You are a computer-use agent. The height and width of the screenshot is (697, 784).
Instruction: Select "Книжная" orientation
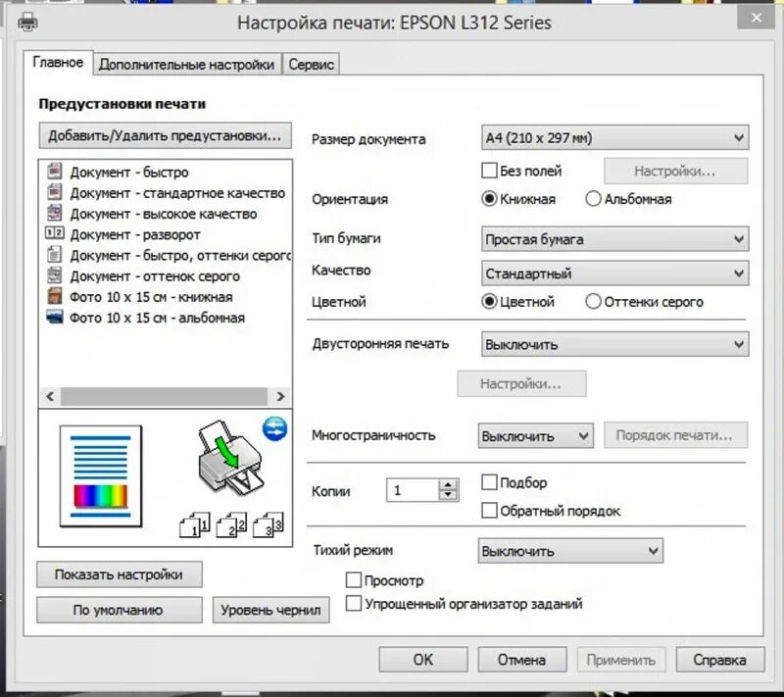(x=489, y=199)
